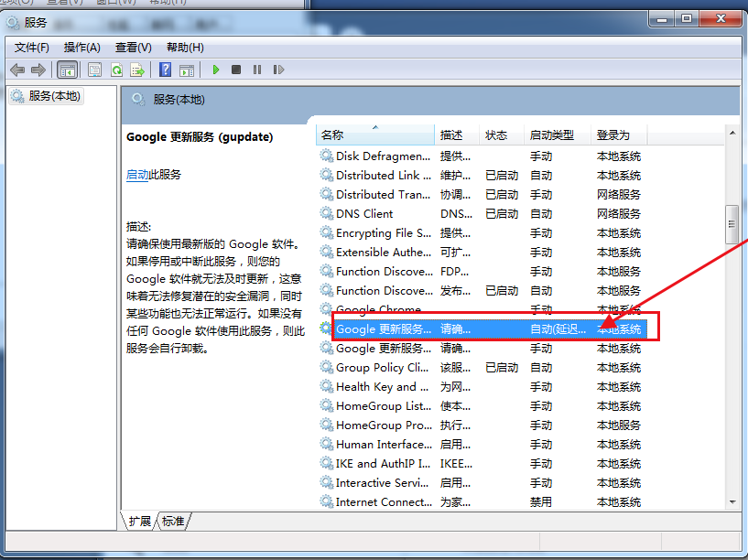The width and height of the screenshot is (748, 560).
Task: Select the Distributed Tran... service row
Action: click(481, 195)
